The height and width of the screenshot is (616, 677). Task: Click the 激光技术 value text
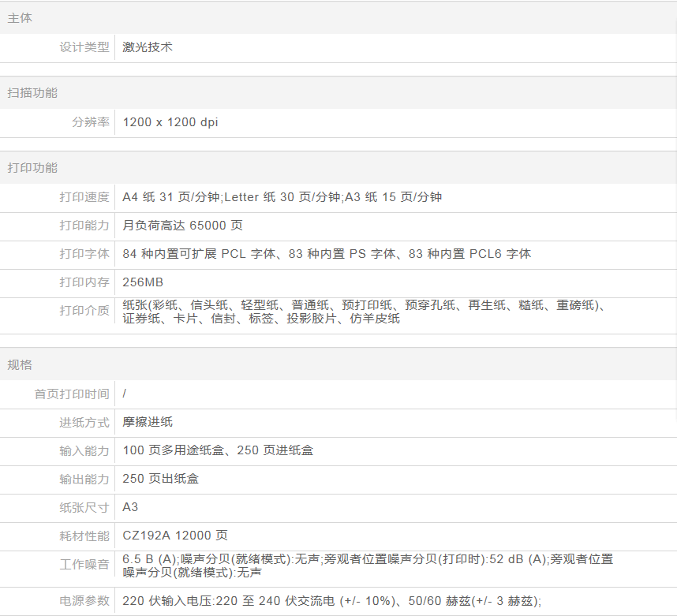pos(148,47)
